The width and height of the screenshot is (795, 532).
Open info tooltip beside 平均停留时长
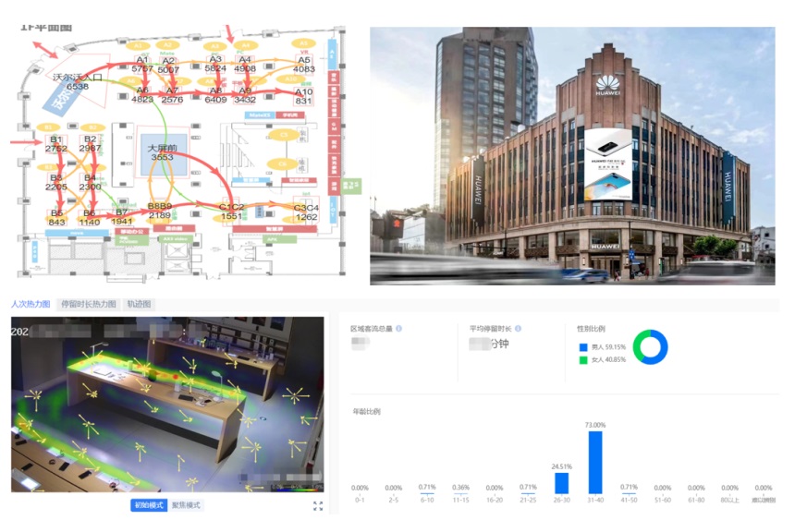[519, 328]
